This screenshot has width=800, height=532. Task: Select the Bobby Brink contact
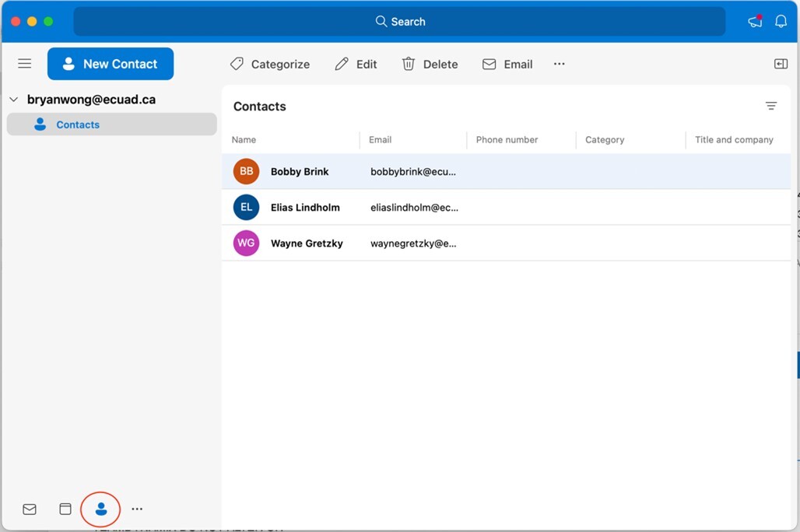506,171
